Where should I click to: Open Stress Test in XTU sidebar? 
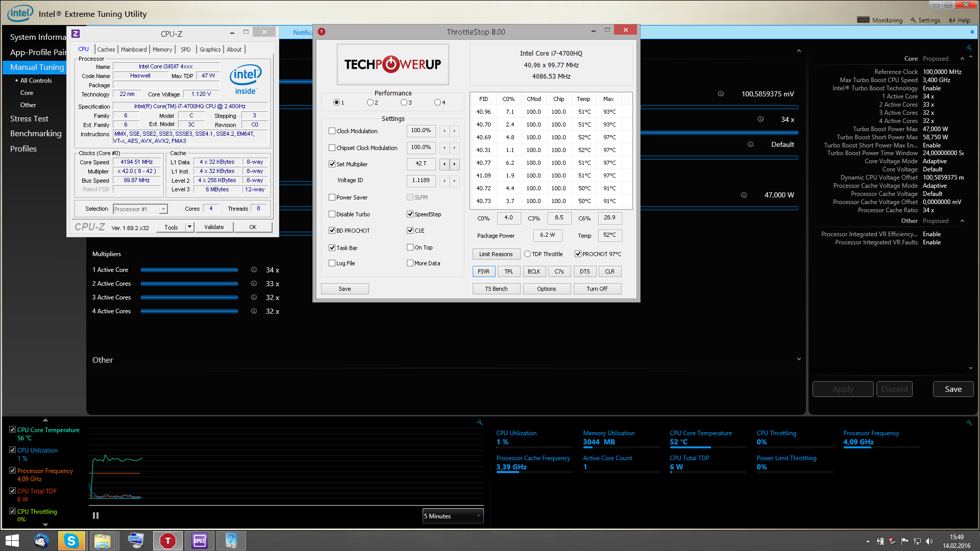pos(29,118)
